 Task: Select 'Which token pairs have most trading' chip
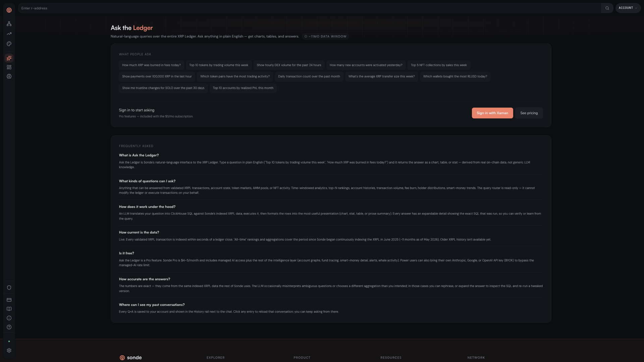pyautogui.click(x=235, y=76)
